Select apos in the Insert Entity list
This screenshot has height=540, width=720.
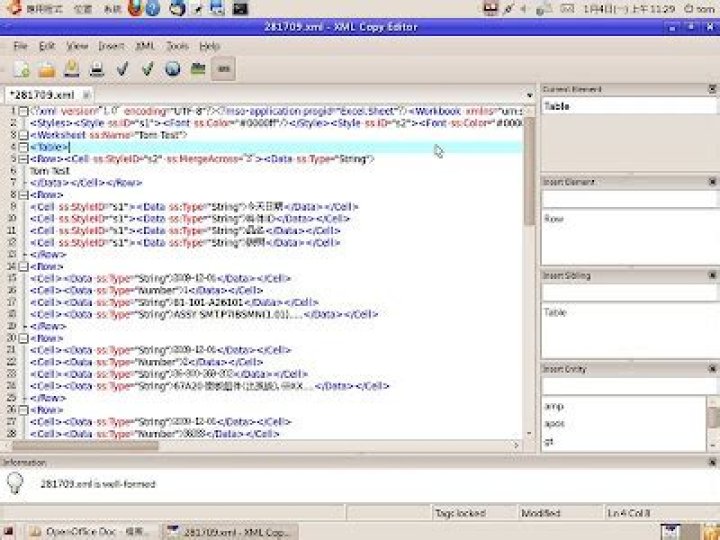click(x=554, y=423)
